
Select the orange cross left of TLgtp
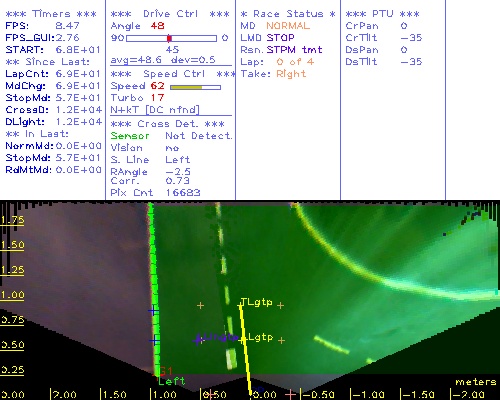coord(200,305)
